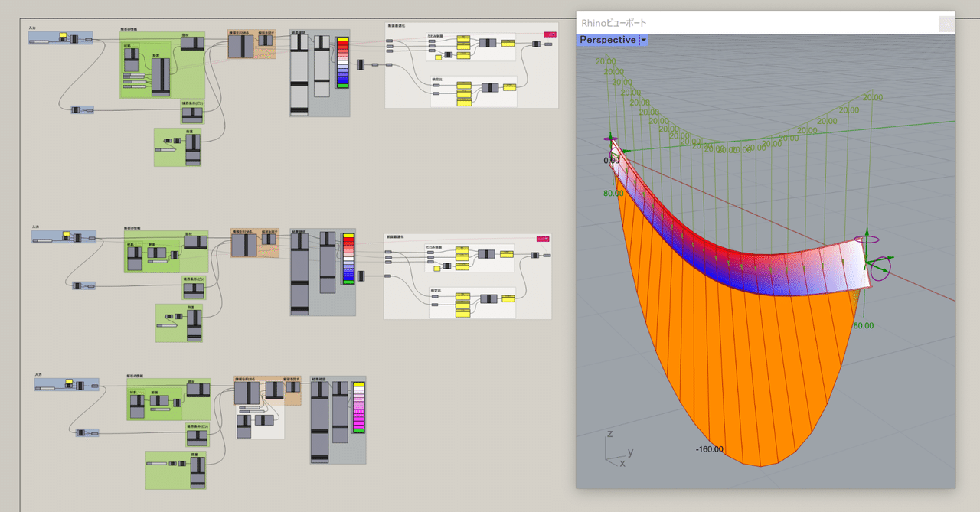Image resolution: width=980 pixels, height=512 pixels.
Task: Pick the yellow swatch atop middle definition's legend
Action: click(x=348, y=236)
